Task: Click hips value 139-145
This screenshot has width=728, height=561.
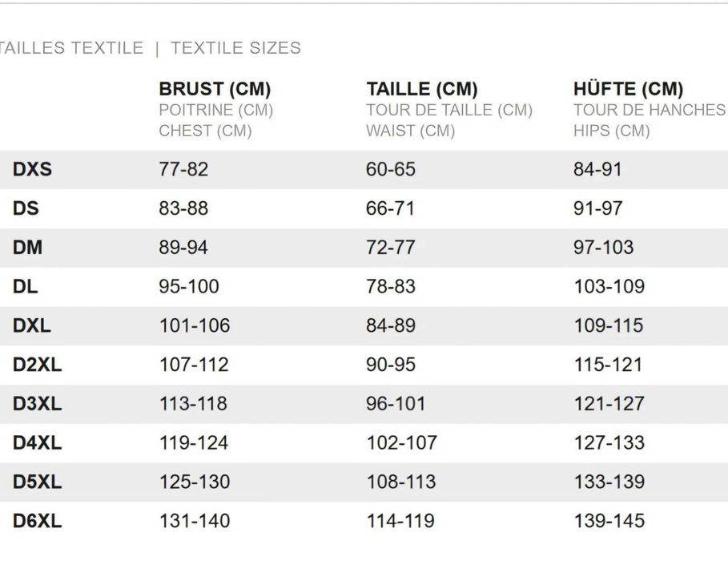Action: click(x=609, y=521)
